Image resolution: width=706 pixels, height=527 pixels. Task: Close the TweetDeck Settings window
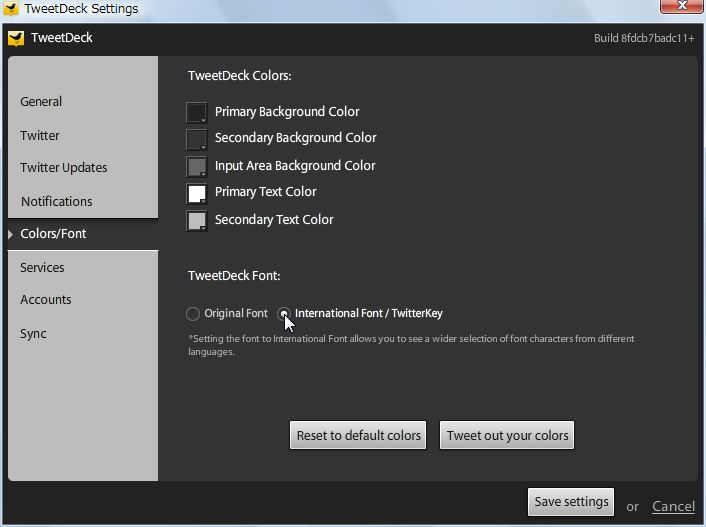point(682,6)
